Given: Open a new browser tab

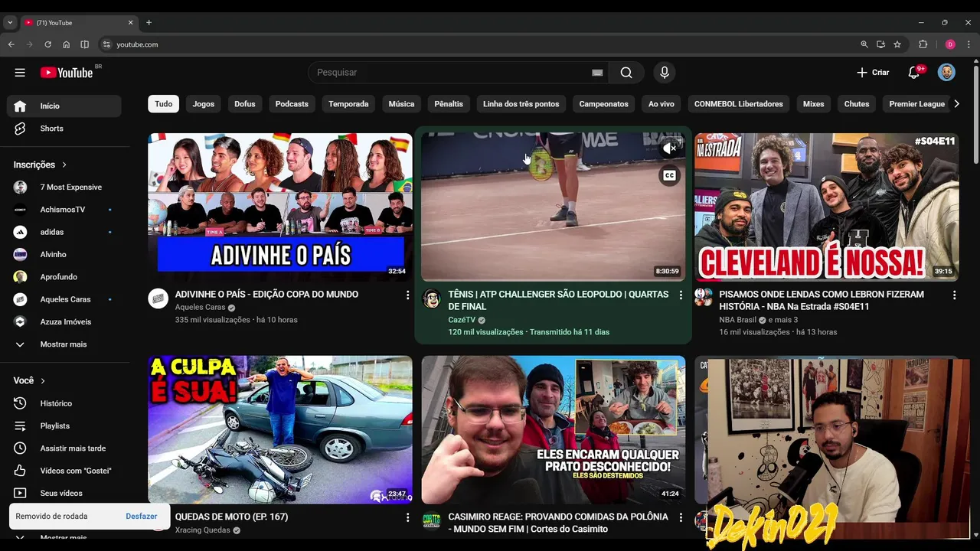Looking at the screenshot, I should [x=149, y=23].
